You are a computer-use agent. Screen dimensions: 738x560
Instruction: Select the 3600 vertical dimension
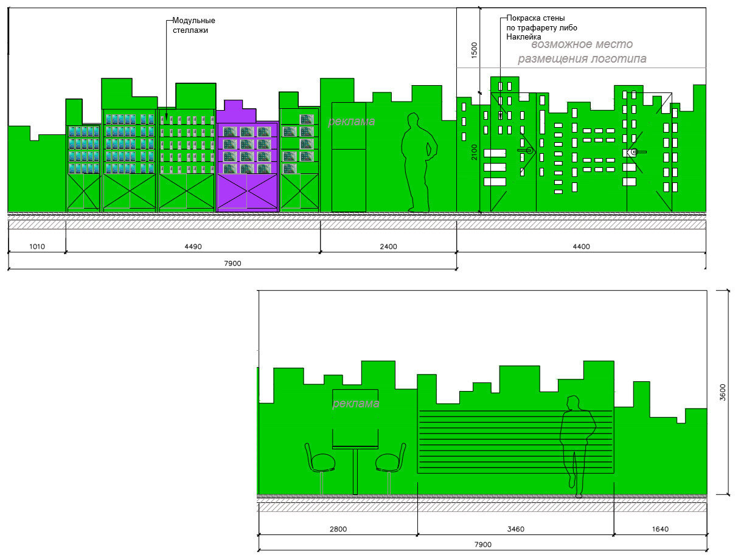(x=723, y=392)
